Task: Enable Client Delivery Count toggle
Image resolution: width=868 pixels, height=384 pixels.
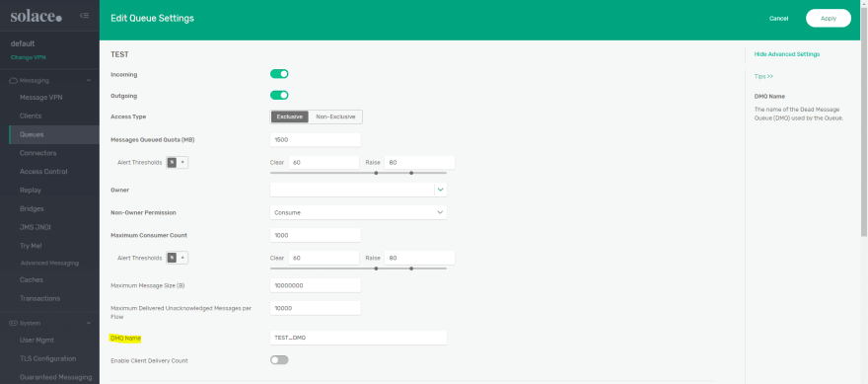Action: (x=279, y=360)
